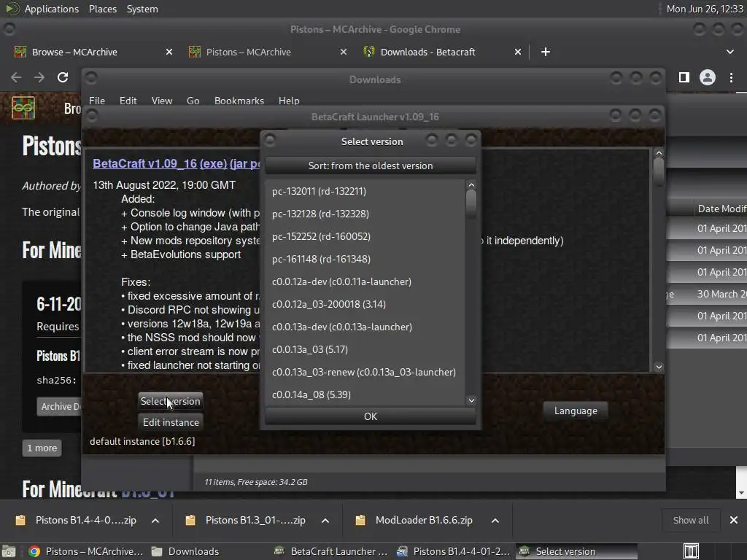The image size is (747, 560).
Task: Click Chrome forward arrow
Action: (39, 77)
